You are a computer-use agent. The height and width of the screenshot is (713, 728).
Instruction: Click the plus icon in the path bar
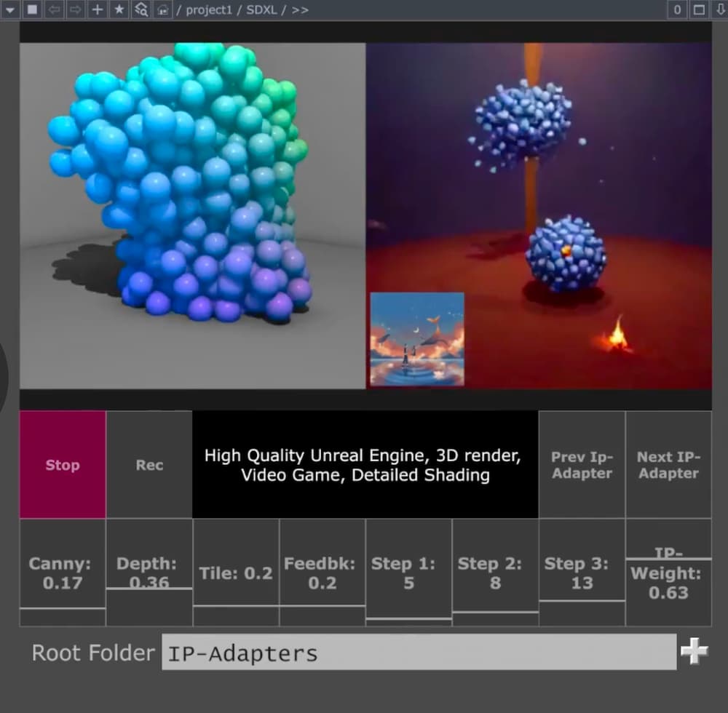(97, 9)
